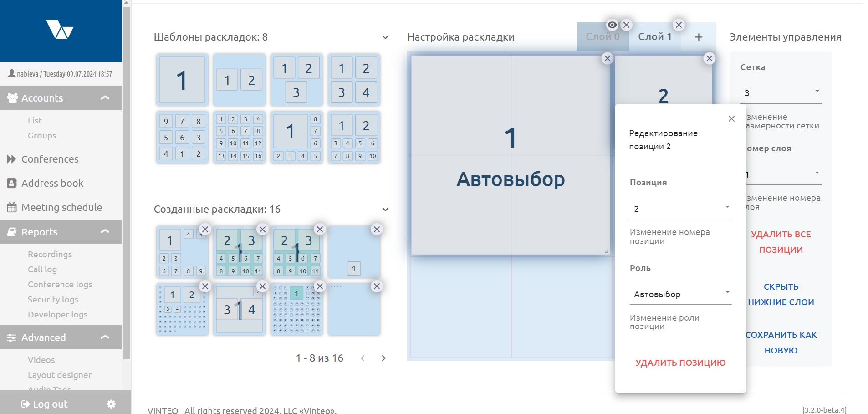This screenshot has width=868, height=414.
Task: Select the two-window side-by-side template
Action: (x=239, y=80)
